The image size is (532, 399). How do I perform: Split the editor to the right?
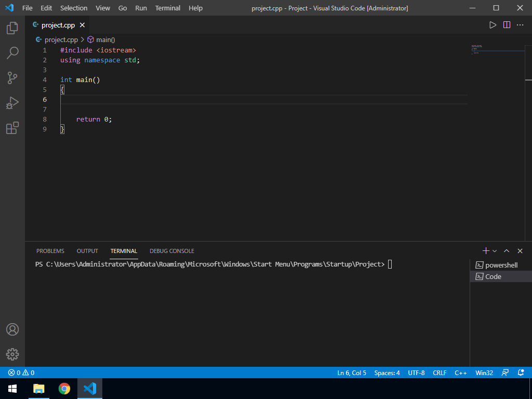(x=507, y=25)
